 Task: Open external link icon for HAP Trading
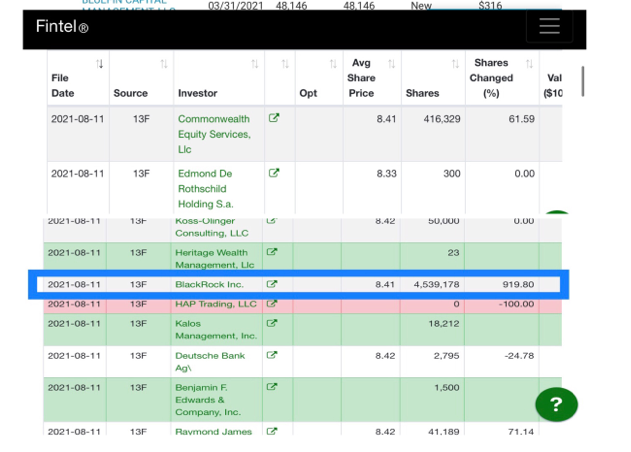271,304
